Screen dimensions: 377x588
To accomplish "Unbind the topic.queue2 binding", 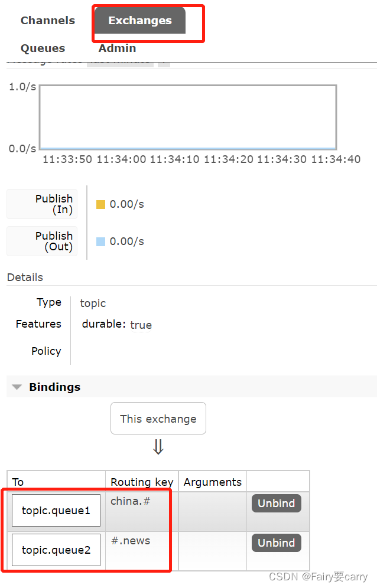I will coord(276,543).
